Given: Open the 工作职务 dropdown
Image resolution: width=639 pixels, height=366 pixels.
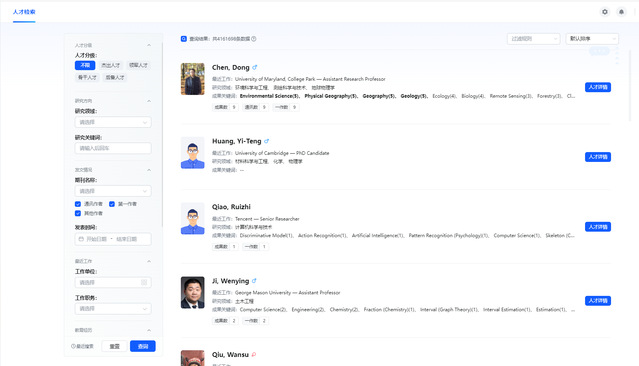Looking at the screenshot, I should click(113, 309).
